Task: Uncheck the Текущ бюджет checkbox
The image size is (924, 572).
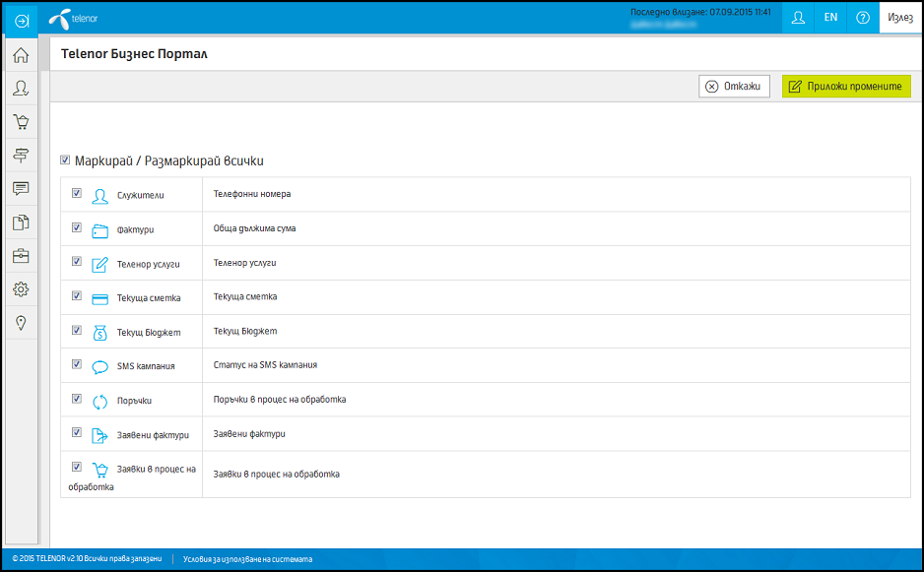Action: point(77,330)
